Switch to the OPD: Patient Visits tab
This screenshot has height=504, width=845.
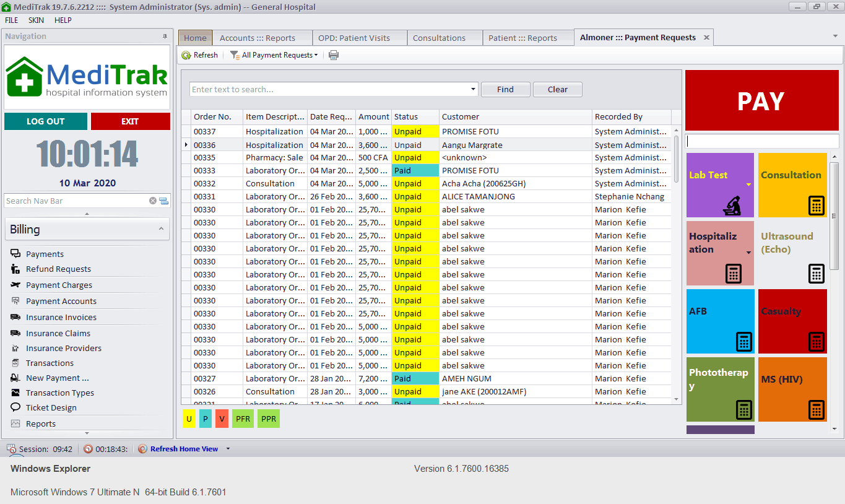point(360,38)
